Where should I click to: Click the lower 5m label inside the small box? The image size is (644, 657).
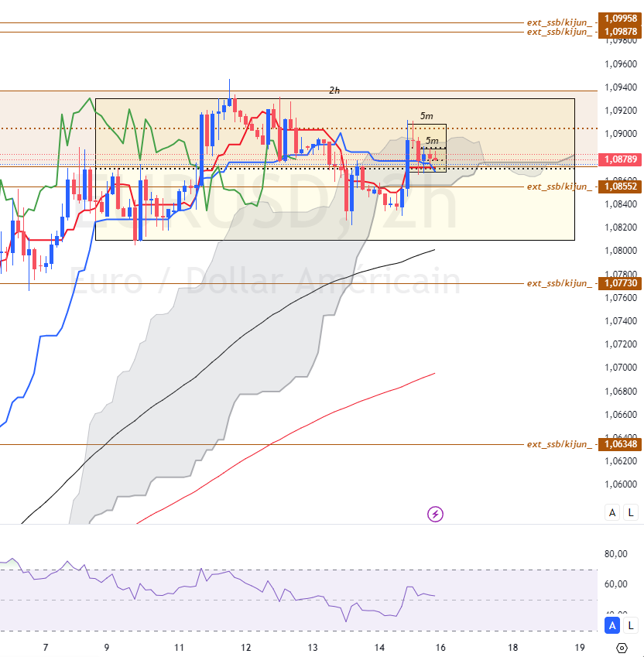click(432, 140)
